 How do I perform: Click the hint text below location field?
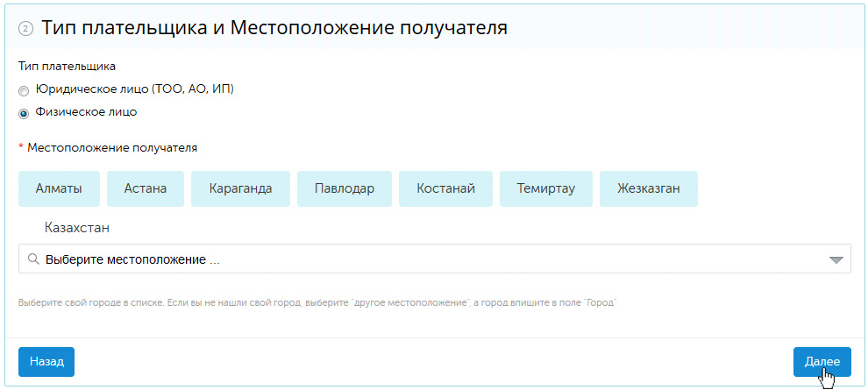[317, 303]
